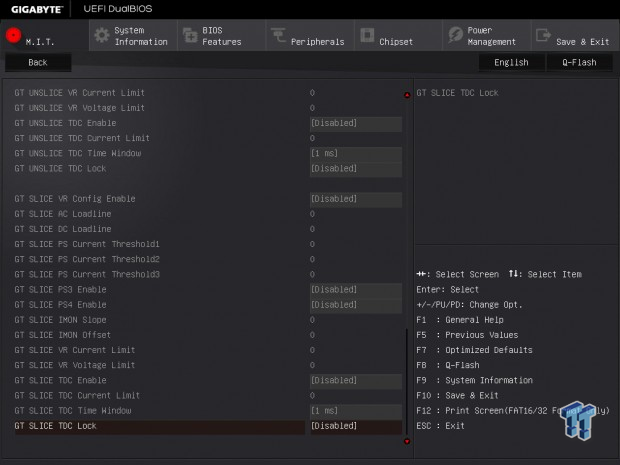Open GT SLICE VR Config Enable dropdown
620x465 pixels.
pos(356,199)
